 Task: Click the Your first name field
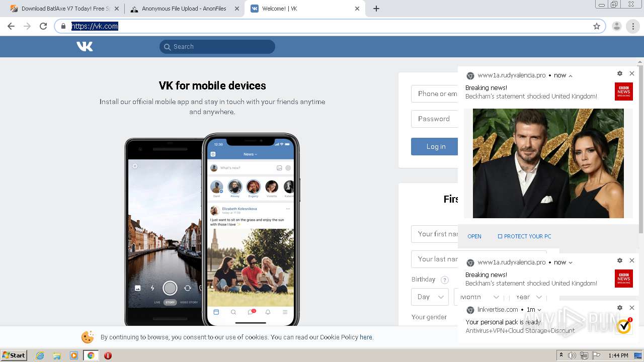pos(435,234)
